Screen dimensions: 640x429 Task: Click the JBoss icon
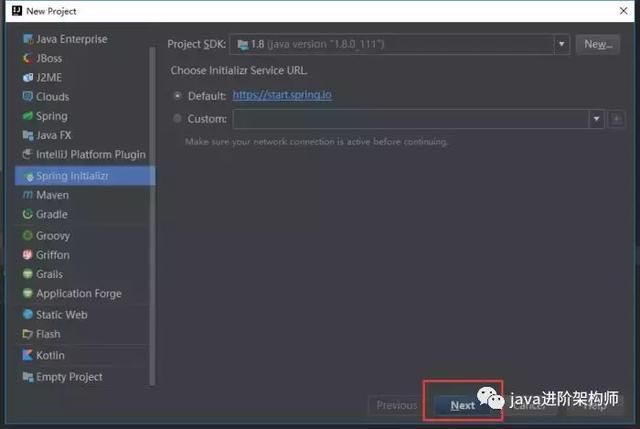pyautogui.click(x=28, y=58)
